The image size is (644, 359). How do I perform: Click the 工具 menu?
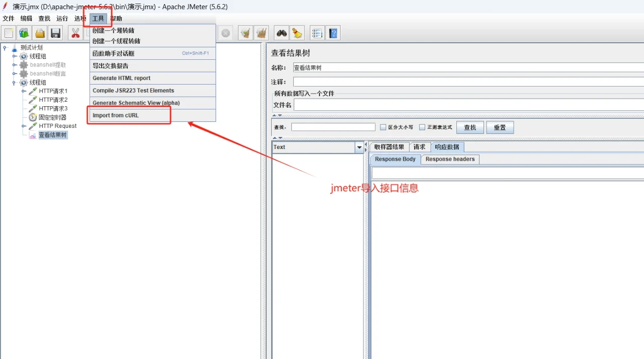(98, 19)
